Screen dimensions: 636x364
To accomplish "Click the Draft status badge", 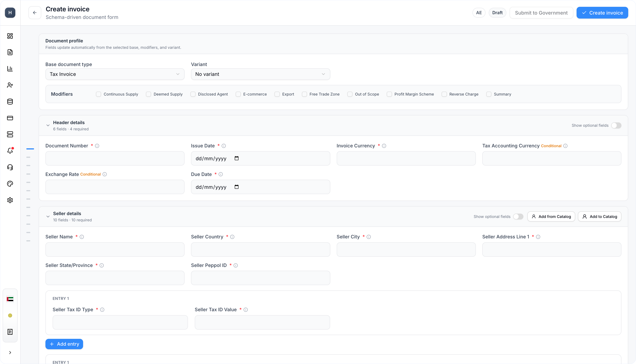I will click(x=497, y=13).
